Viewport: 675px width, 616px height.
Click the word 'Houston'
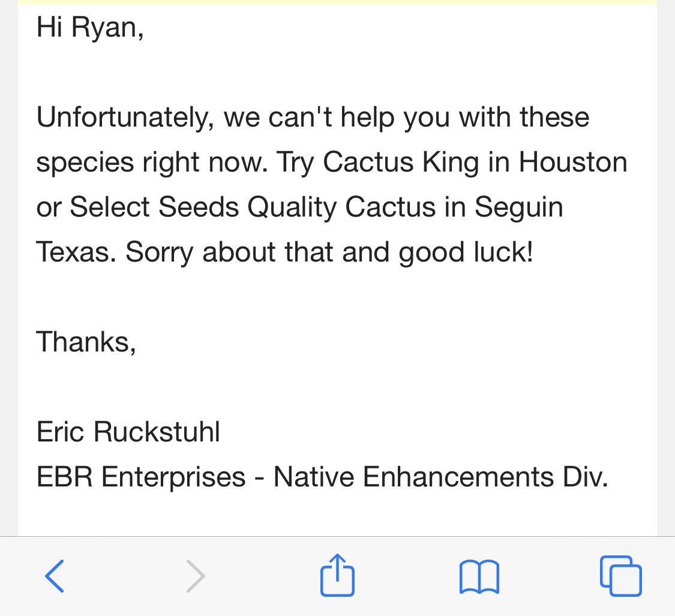click(573, 163)
